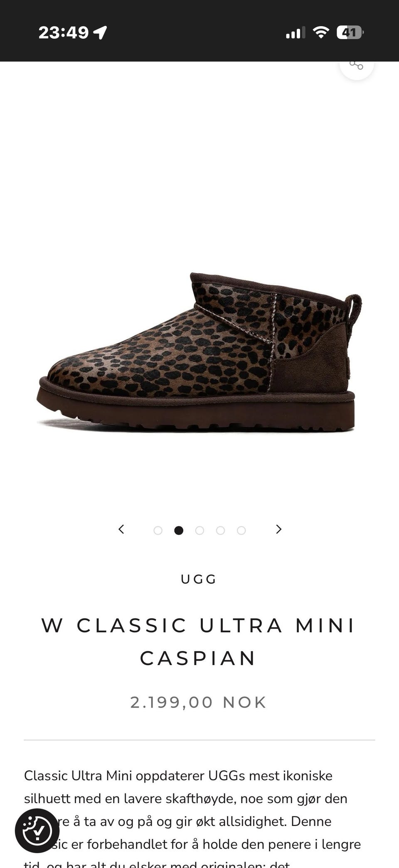The width and height of the screenshot is (399, 868).
Task: Tap the 23:49 clock in status bar
Action: coord(64,32)
